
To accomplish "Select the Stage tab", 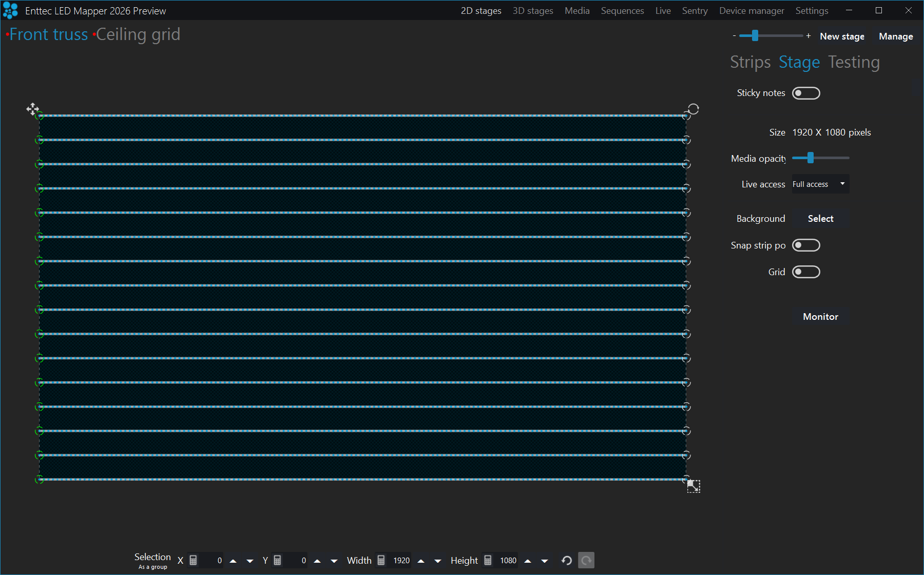I will click(799, 62).
